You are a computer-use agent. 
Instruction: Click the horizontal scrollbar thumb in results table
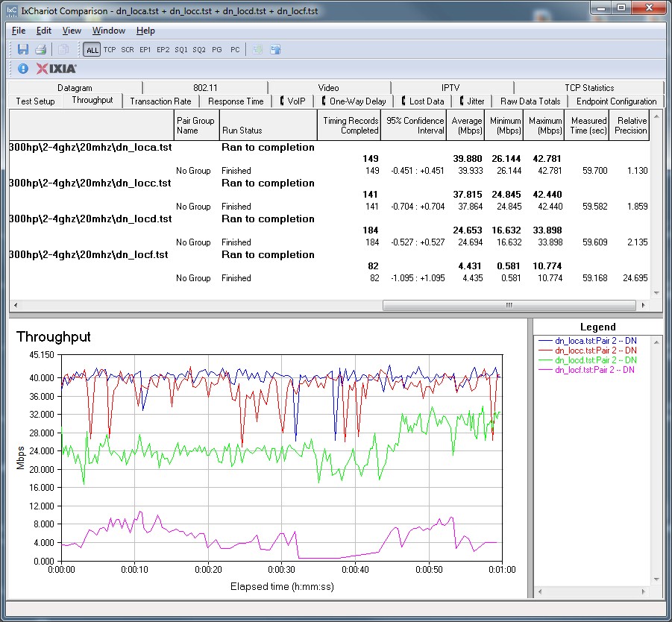(509, 305)
